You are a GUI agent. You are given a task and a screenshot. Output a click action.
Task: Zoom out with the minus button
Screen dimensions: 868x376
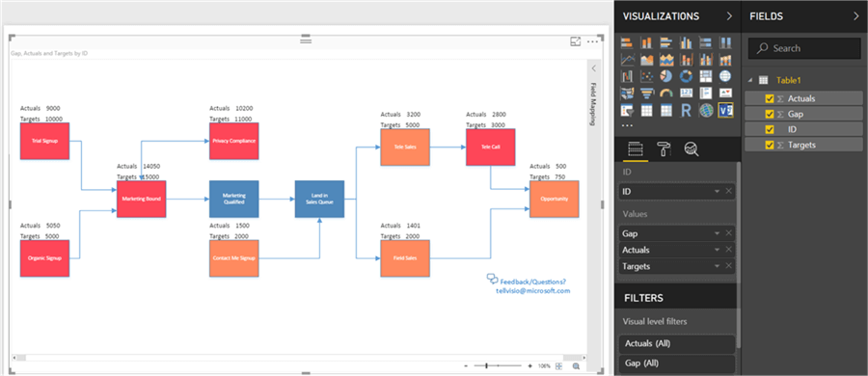[x=466, y=366]
